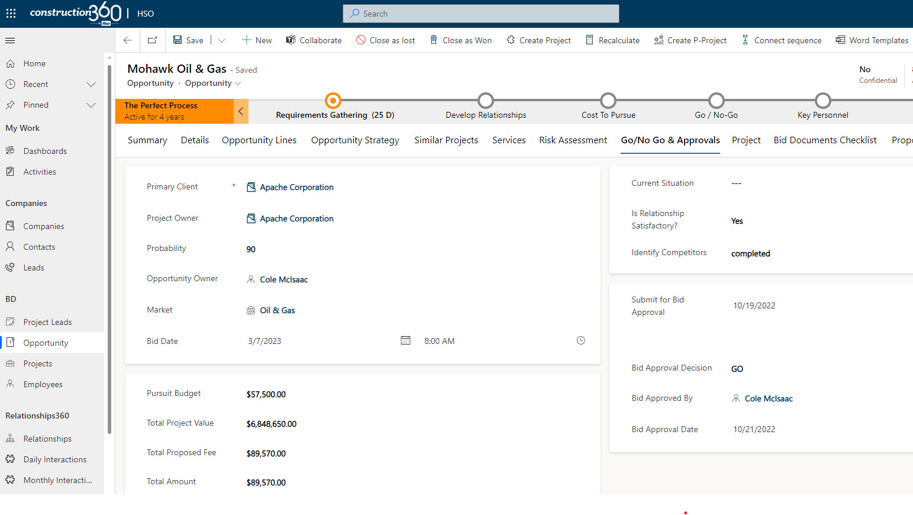
Task: Switch to the Services tab
Action: pyautogui.click(x=509, y=140)
